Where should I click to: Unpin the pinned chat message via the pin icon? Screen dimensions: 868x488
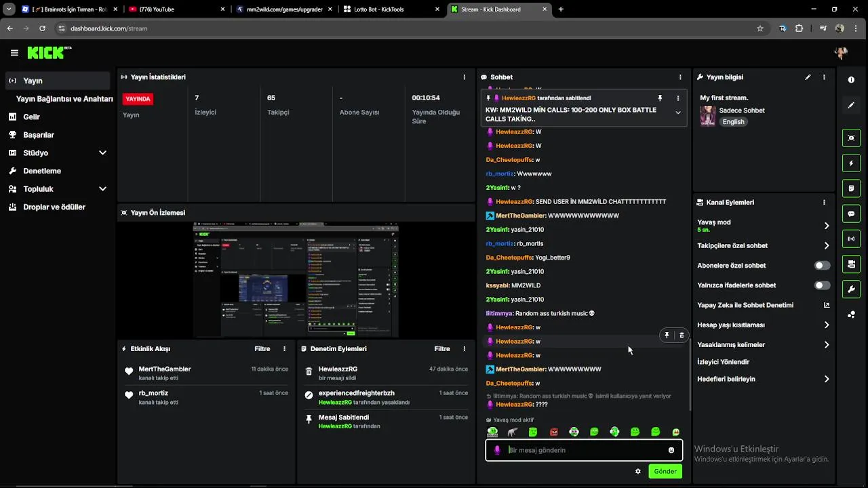pos(660,98)
